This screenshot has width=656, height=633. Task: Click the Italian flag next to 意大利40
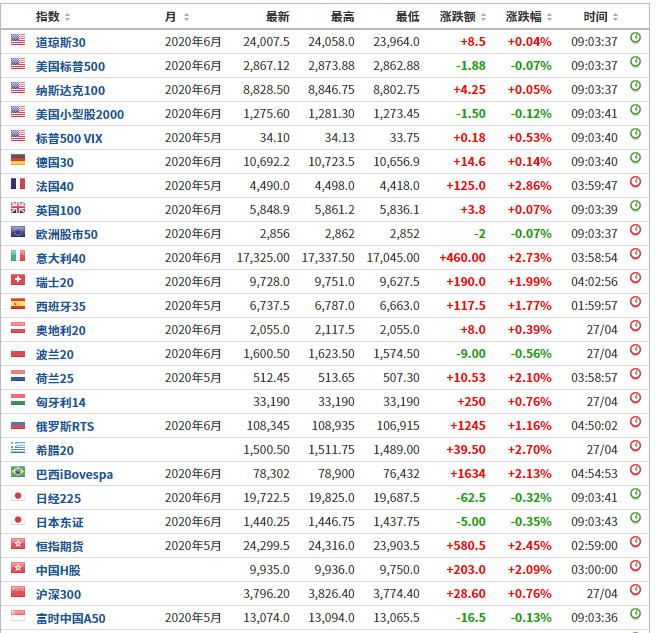[x=18, y=255]
